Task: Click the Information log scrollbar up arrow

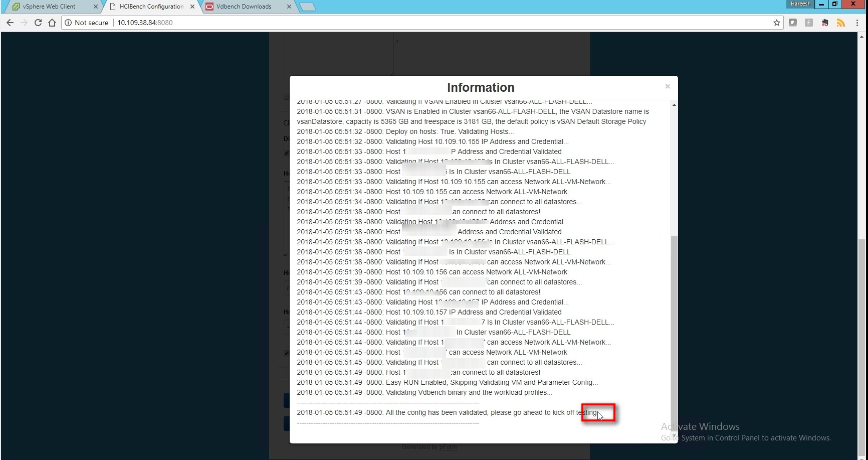Action: tap(674, 105)
